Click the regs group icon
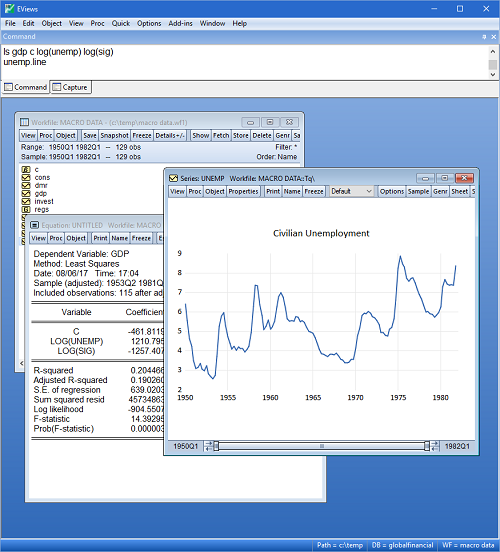 tap(26, 209)
